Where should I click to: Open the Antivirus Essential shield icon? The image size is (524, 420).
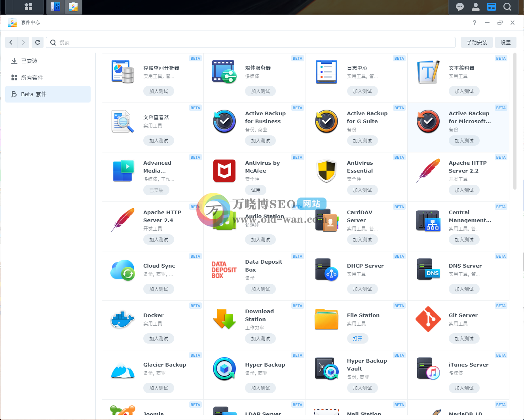(x=327, y=171)
